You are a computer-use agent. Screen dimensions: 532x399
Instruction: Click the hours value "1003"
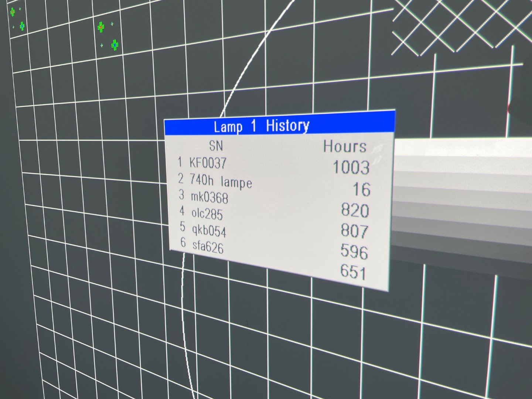351,167
